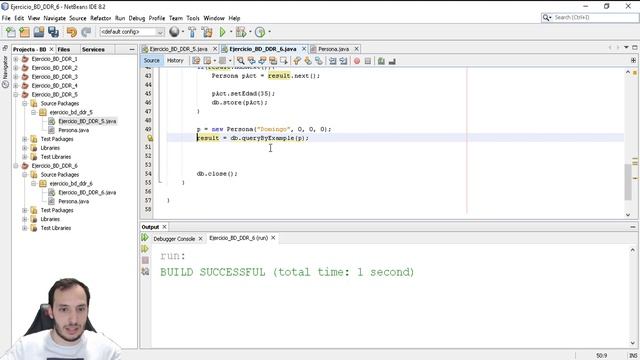Screen dimensions: 640x360
Task: Click the Debug Project toolbar icon
Action: (240, 32)
